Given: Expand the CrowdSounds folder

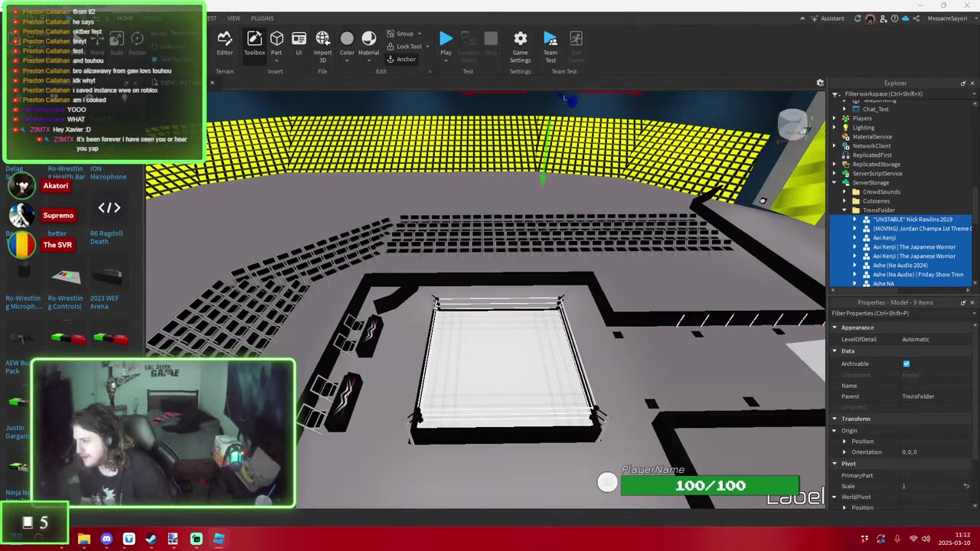Looking at the screenshot, I should click(845, 192).
